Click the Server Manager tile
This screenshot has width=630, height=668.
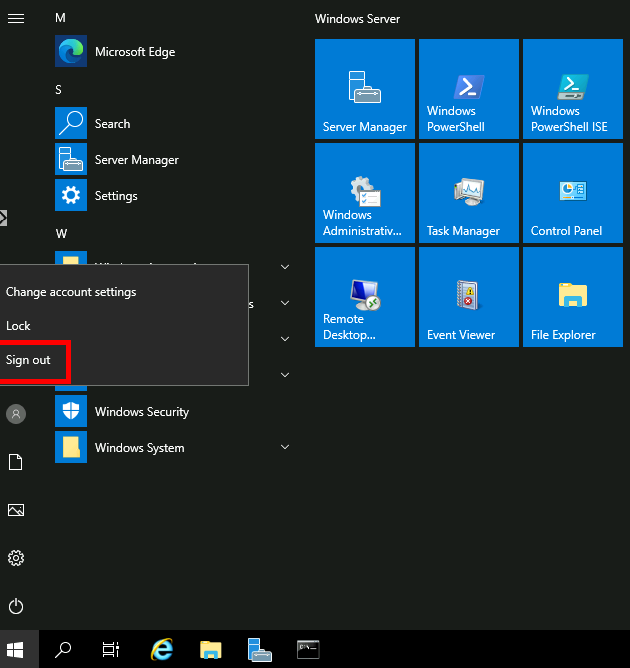(x=365, y=89)
